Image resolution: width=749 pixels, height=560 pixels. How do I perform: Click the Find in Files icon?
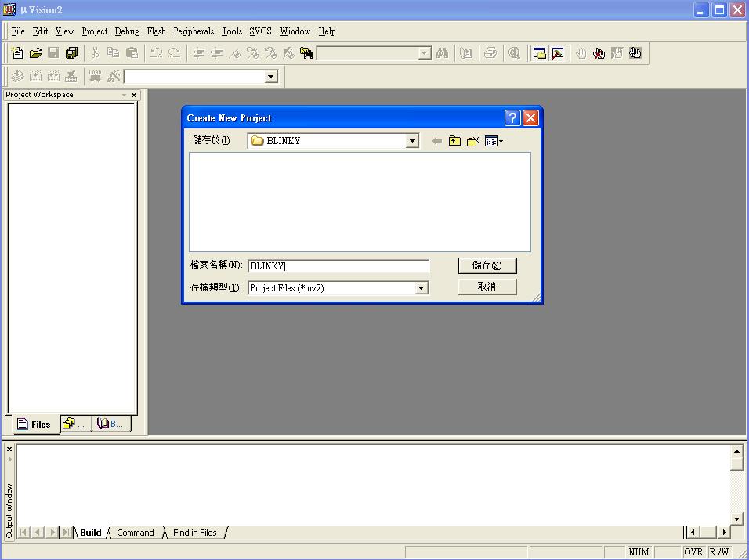(306, 53)
